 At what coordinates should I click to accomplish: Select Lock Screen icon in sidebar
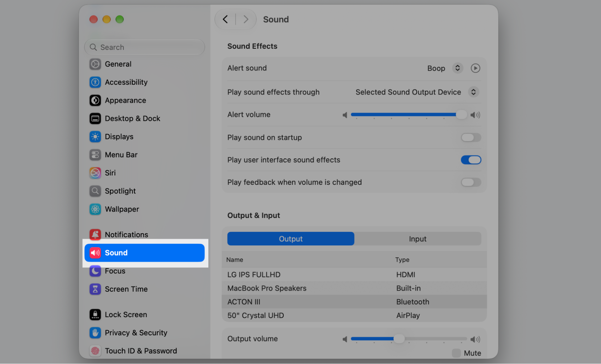pyautogui.click(x=95, y=314)
